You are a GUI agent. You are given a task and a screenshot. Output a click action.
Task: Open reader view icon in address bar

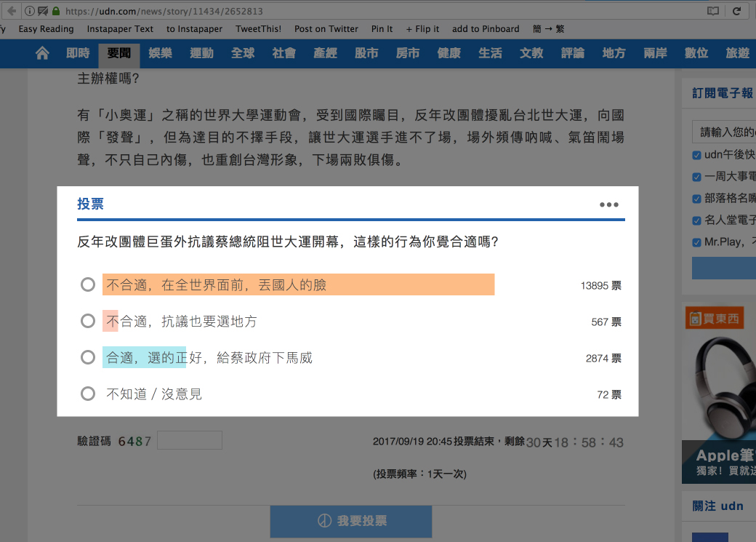713,11
